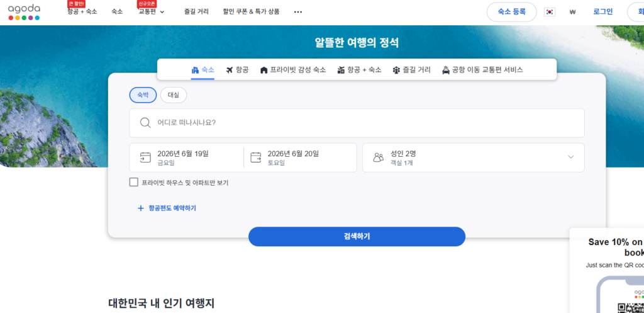Open the three-dot more menu
Image resolution: width=644 pixels, height=313 pixels.
pos(297,12)
